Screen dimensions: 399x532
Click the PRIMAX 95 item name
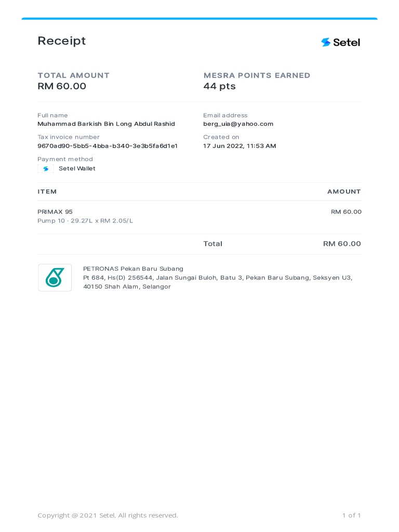pyautogui.click(x=55, y=212)
